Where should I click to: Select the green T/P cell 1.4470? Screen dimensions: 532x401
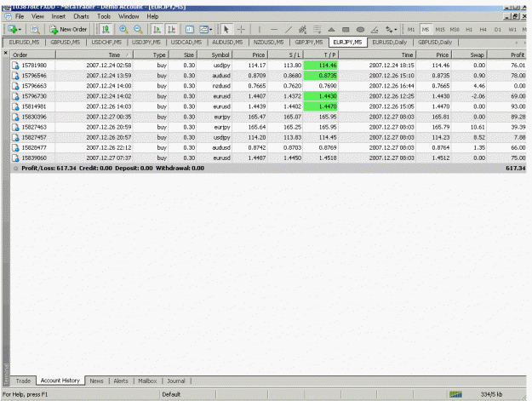321,106
